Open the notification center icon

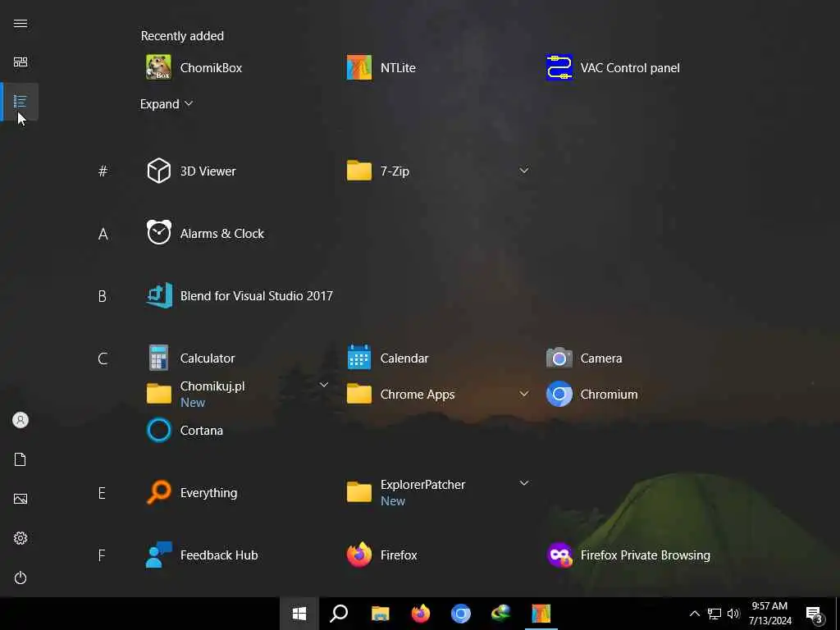[x=814, y=614]
